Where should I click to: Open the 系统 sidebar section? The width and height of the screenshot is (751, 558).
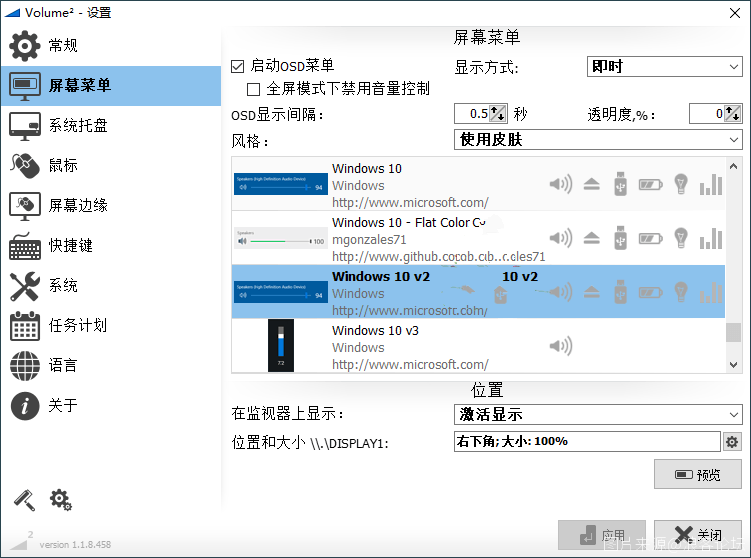click(x=111, y=285)
